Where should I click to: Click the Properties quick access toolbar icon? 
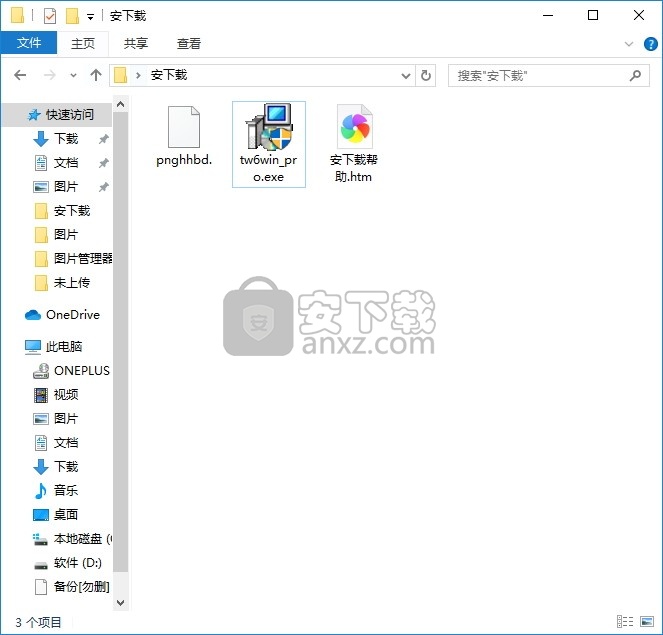(x=50, y=16)
